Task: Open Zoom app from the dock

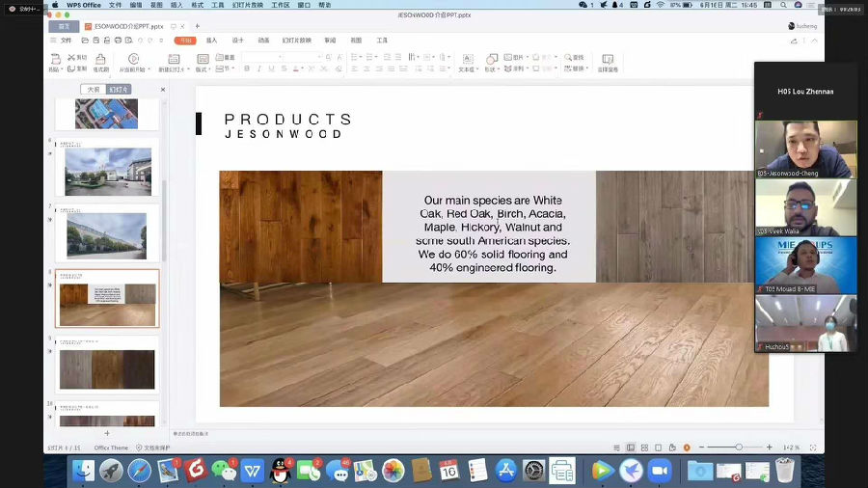Action: pos(660,471)
